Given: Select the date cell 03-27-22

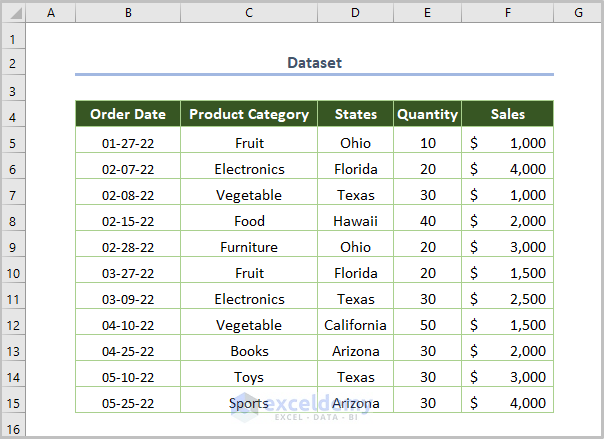Looking at the screenshot, I should pos(128,273).
